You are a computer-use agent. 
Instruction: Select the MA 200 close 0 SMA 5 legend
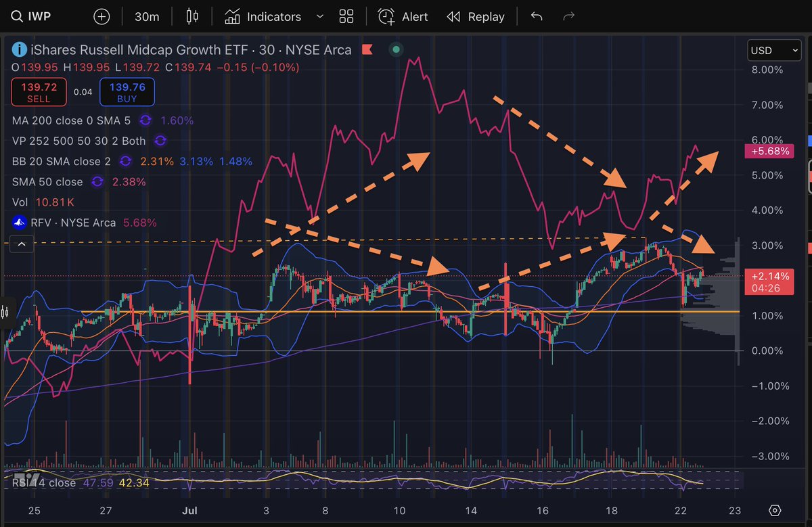tap(72, 120)
